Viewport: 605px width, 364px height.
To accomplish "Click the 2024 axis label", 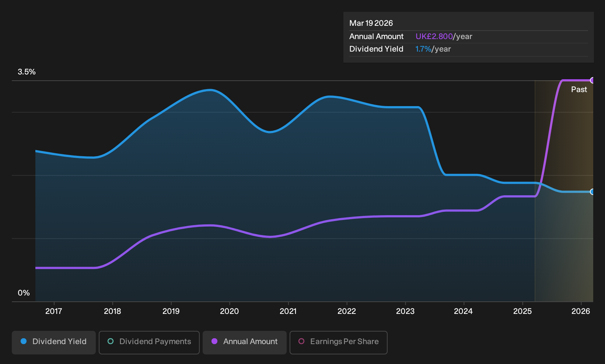I will [x=464, y=311].
